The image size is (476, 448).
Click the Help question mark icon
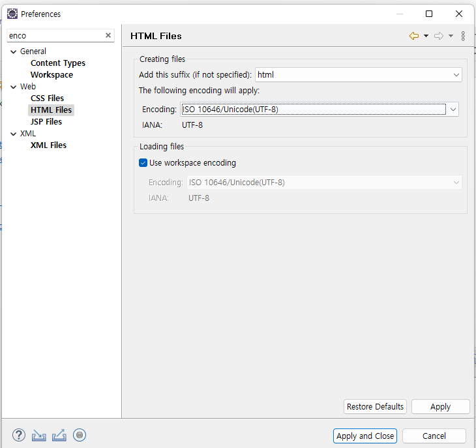pyautogui.click(x=19, y=435)
